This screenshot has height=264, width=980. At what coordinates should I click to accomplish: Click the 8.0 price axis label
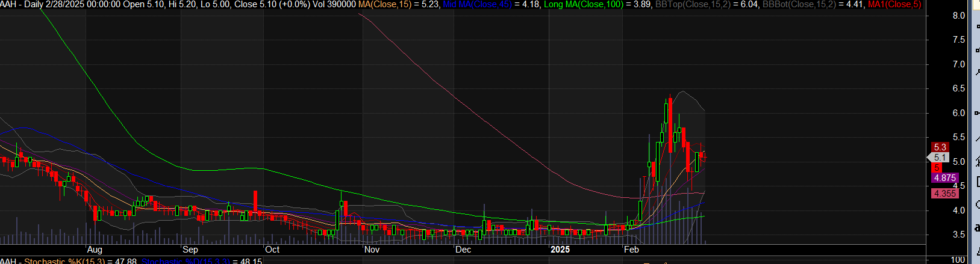tap(959, 16)
